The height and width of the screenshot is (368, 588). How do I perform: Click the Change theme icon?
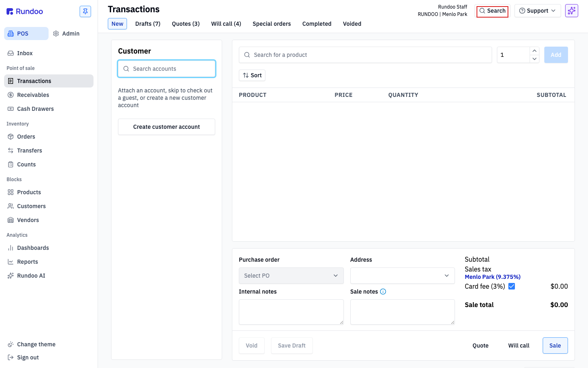tap(11, 344)
